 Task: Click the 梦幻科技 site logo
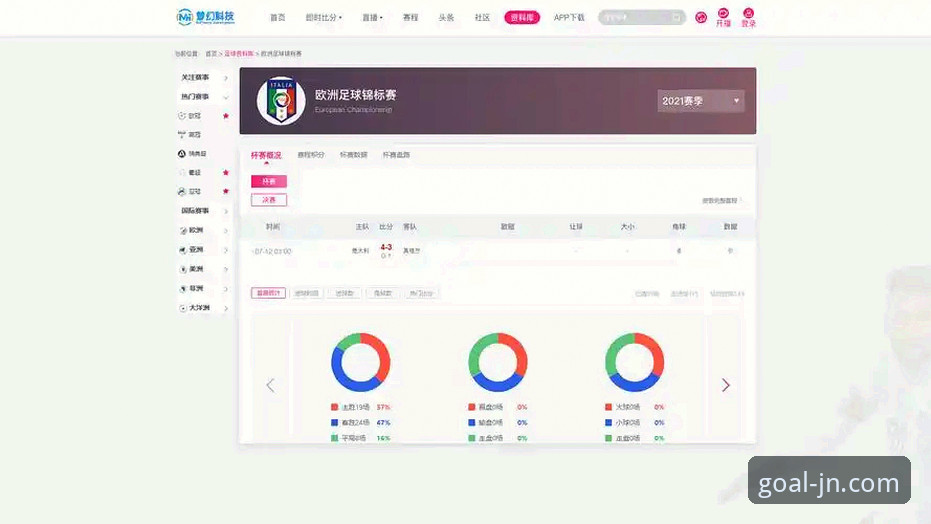click(x=205, y=17)
